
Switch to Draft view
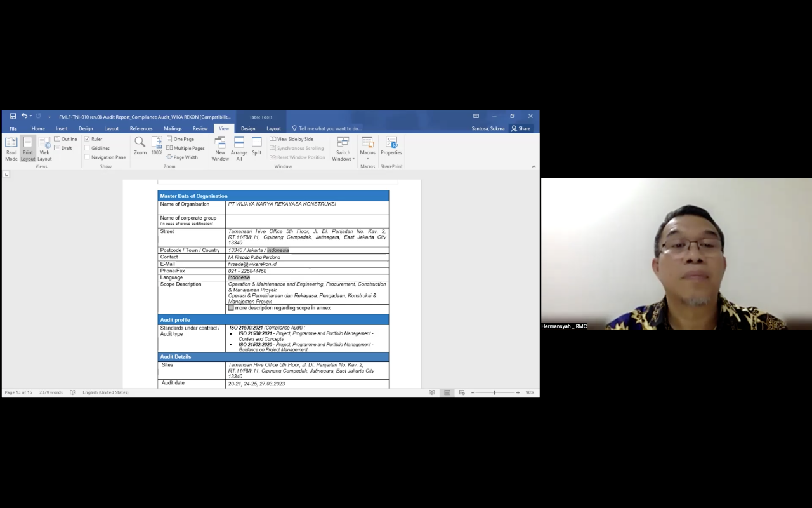click(63, 148)
